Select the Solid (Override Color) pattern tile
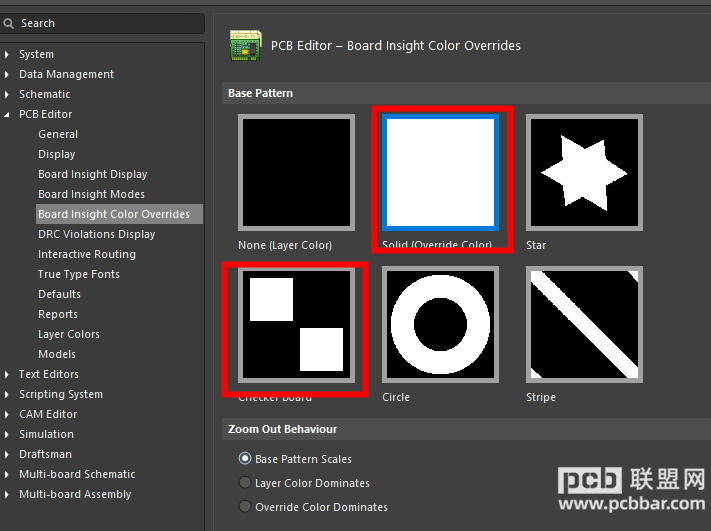Viewport: 711px width, 531px height. (440, 172)
